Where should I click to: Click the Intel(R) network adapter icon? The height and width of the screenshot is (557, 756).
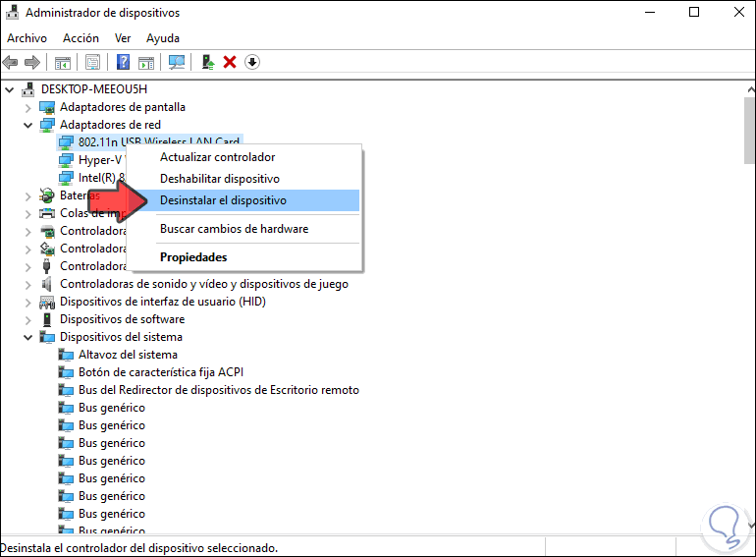point(66,178)
